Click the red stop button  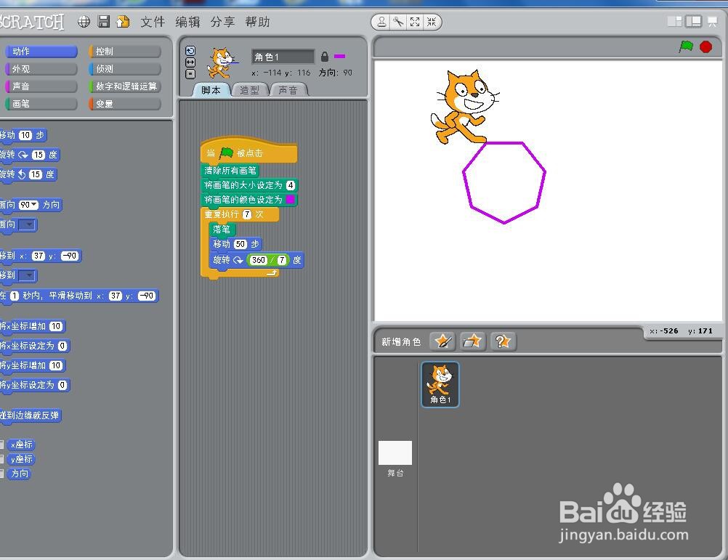click(x=705, y=47)
